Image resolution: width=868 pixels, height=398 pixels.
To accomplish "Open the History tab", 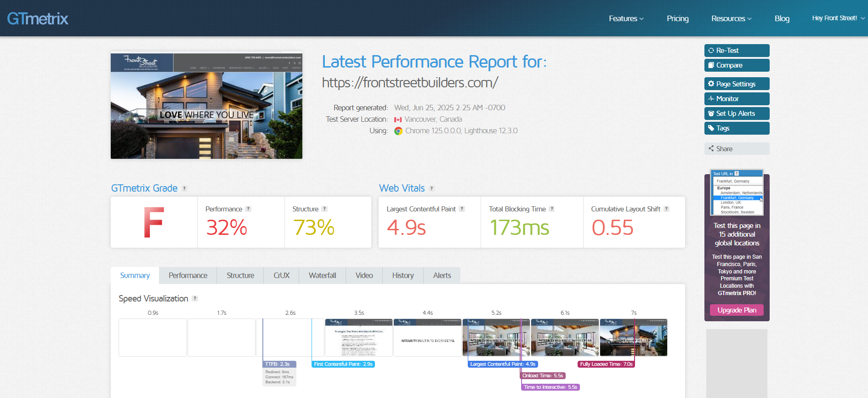I will pos(403,275).
